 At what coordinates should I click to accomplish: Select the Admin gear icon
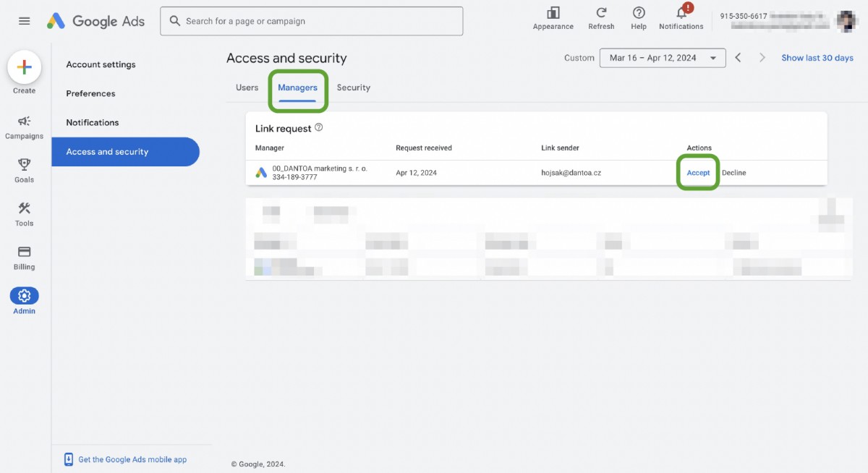(24, 296)
